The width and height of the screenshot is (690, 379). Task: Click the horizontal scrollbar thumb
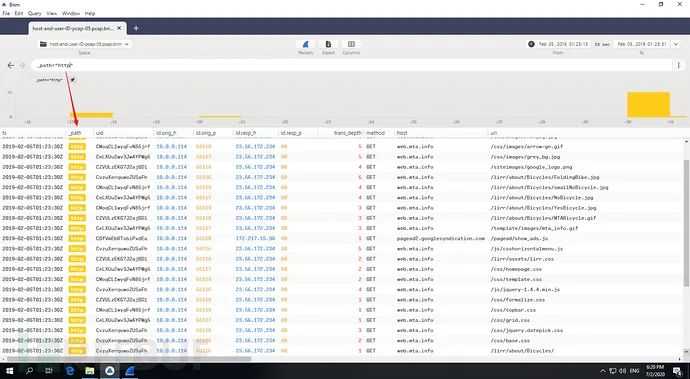[129, 359]
